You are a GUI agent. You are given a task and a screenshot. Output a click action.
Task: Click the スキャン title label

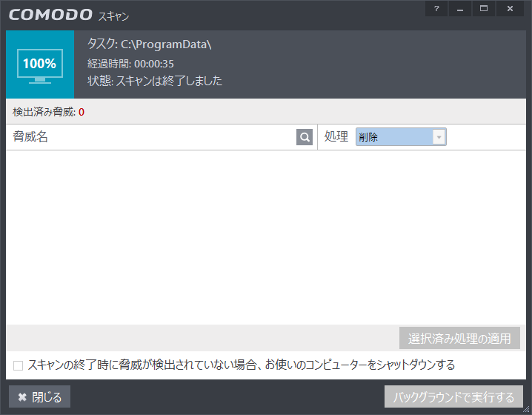[113, 16]
